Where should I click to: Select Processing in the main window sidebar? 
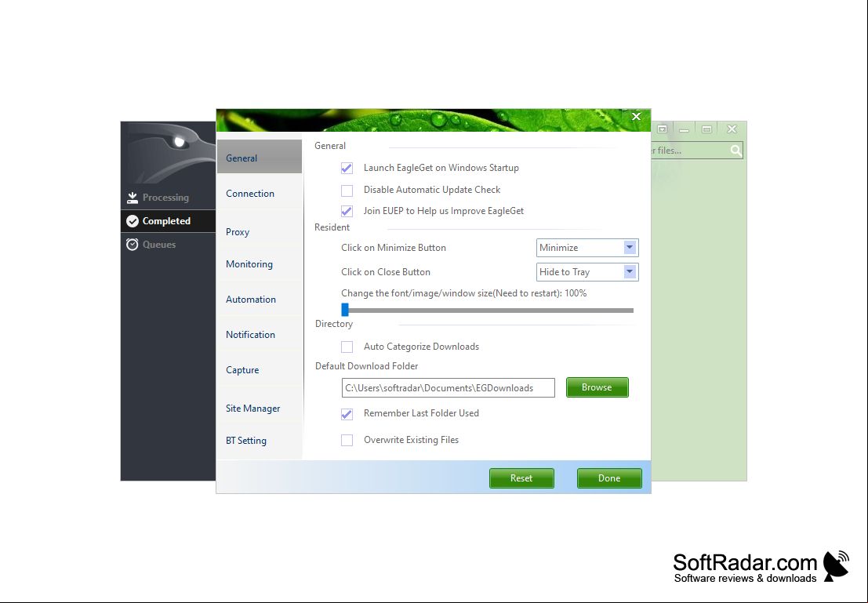pyautogui.click(x=169, y=198)
